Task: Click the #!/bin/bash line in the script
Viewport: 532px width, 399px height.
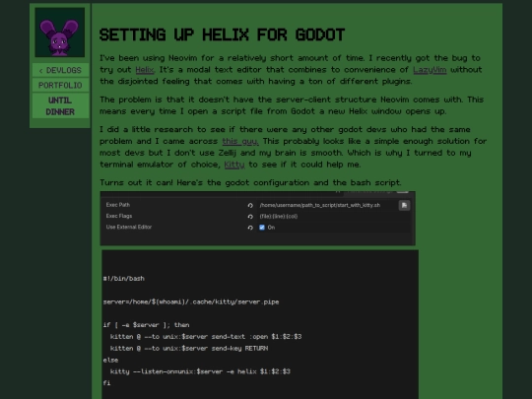Action: 124,279
